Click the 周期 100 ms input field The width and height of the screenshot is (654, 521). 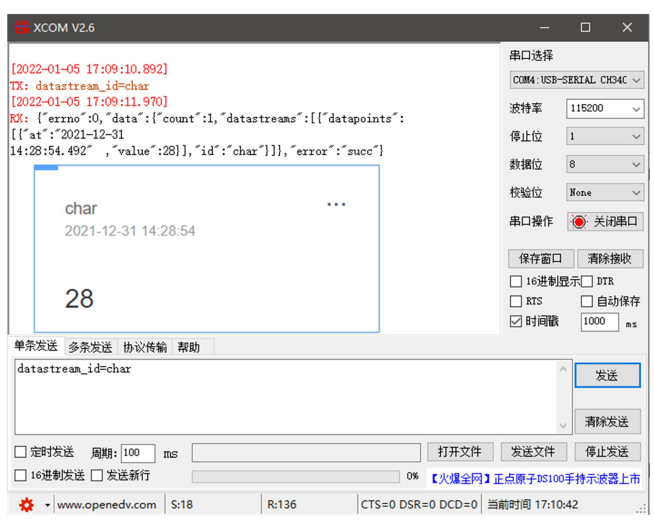[138, 453]
